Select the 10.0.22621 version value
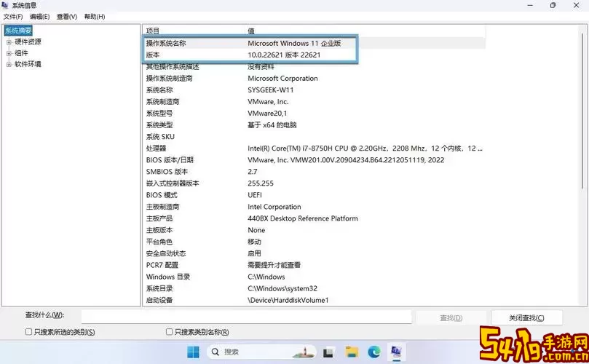 [284, 55]
